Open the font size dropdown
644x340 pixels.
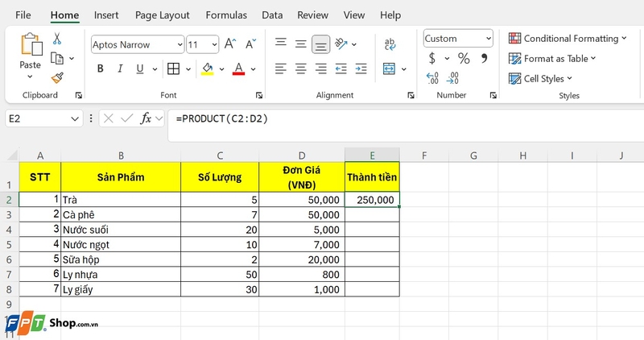click(214, 44)
